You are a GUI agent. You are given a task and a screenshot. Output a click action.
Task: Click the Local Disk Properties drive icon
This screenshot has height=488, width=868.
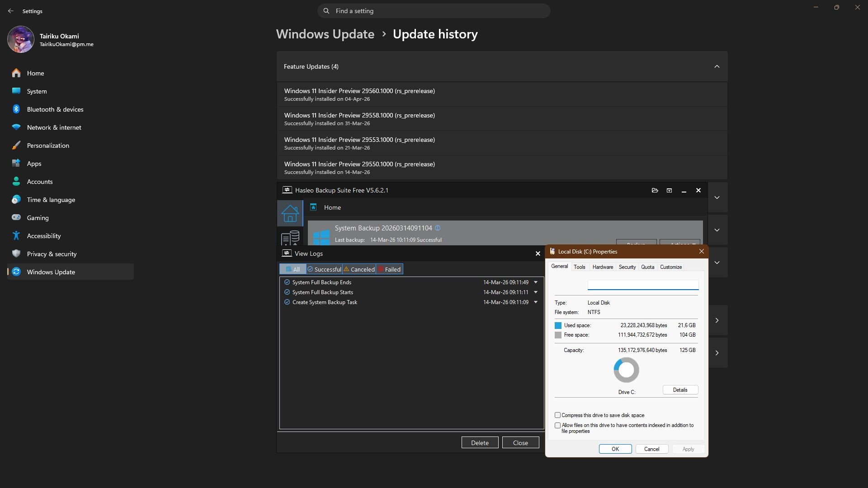coord(552,252)
